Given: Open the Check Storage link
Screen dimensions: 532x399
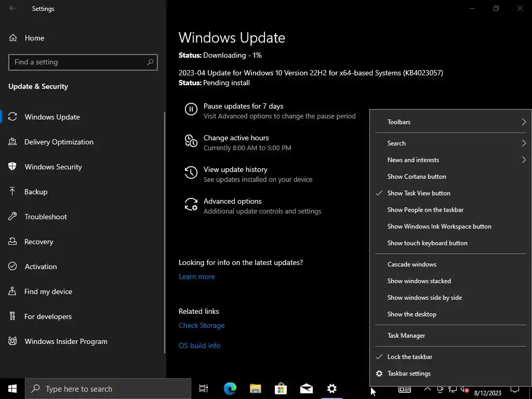Looking at the screenshot, I should pyautogui.click(x=202, y=325).
